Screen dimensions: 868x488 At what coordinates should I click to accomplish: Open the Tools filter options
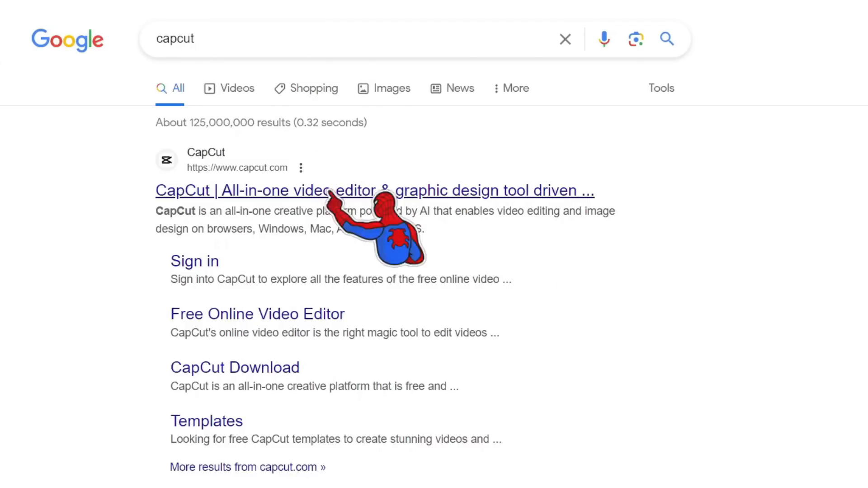(661, 88)
